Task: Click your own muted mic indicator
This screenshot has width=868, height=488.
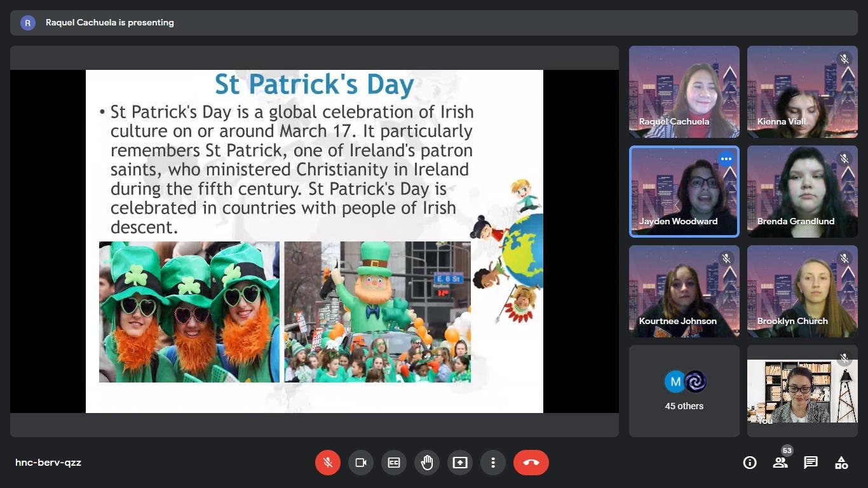Action: [x=844, y=358]
